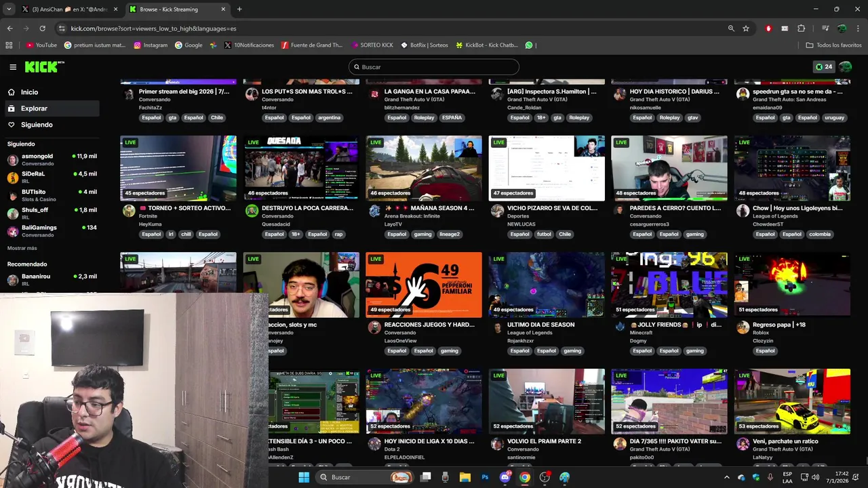Click LaosOneView streamer avatar icon

(x=374, y=327)
